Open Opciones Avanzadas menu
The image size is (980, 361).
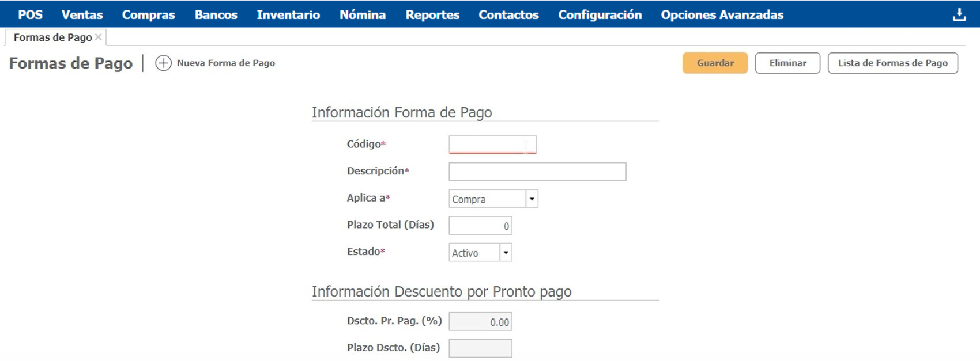[x=722, y=14]
